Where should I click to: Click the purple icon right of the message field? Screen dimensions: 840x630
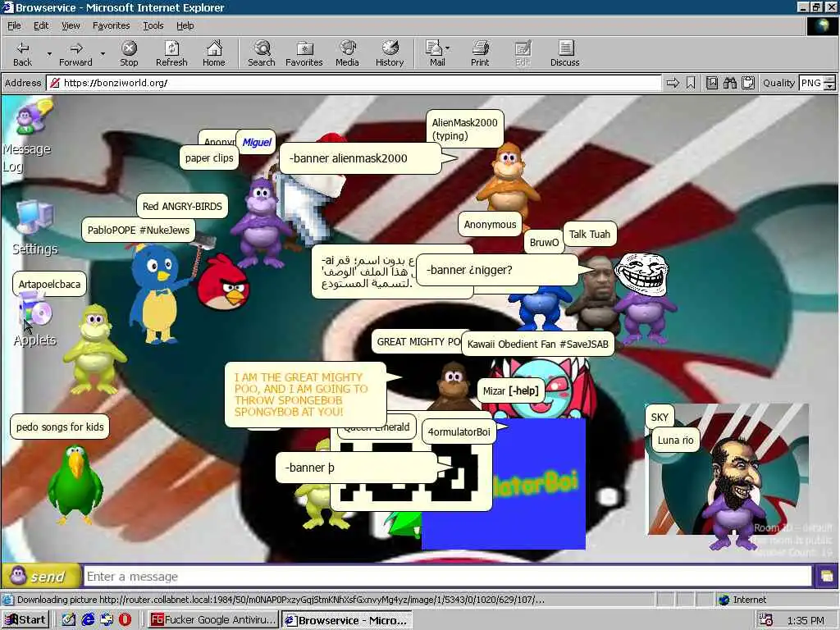[825, 577]
